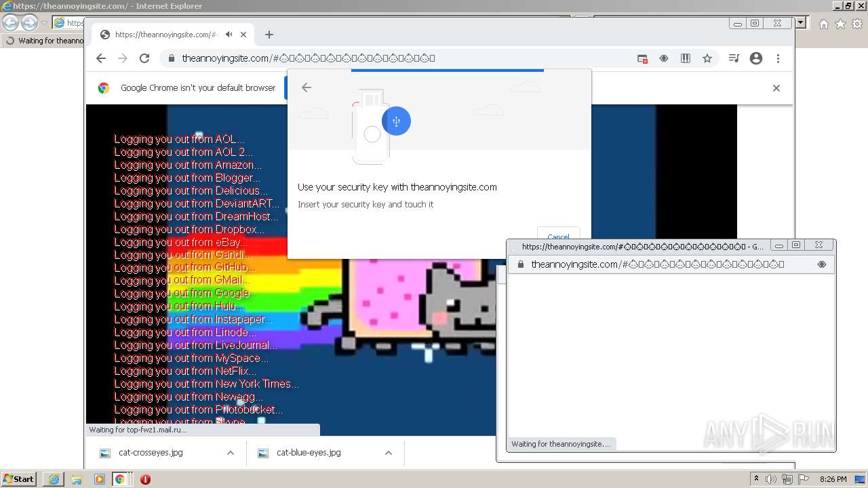
Task: Open Internet Explorer Tools gear
Action: tap(857, 24)
